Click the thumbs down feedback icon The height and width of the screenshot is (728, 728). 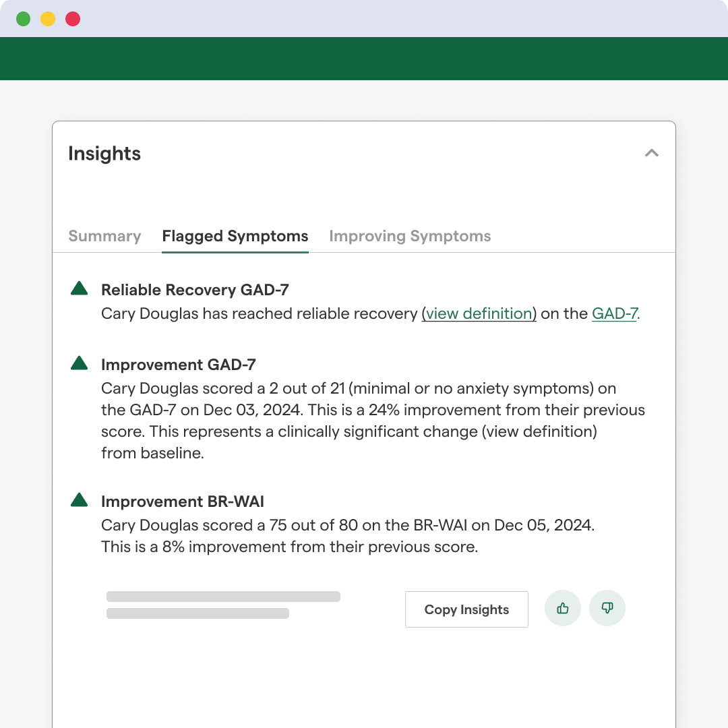click(x=607, y=609)
